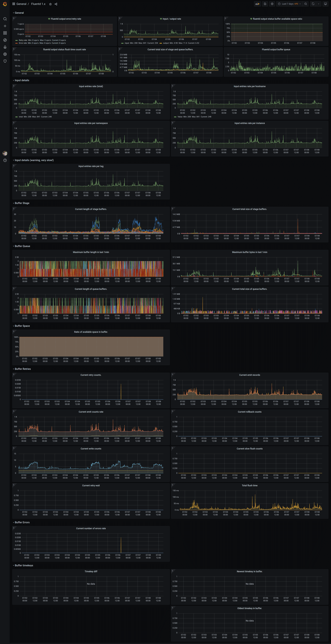
Task: Open the General folder breadcrumb
Action: click(21, 4)
